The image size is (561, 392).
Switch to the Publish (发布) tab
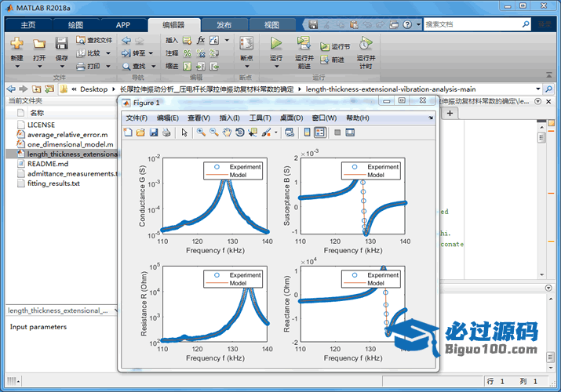224,25
